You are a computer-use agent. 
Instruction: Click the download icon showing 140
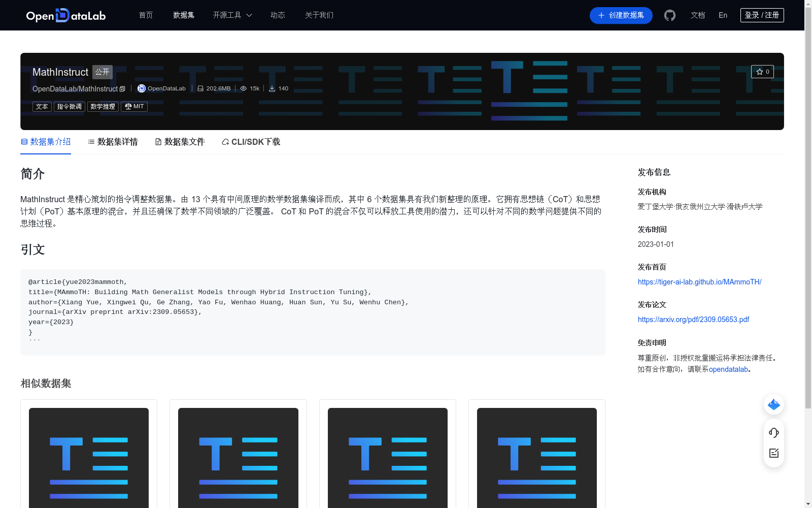point(278,88)
